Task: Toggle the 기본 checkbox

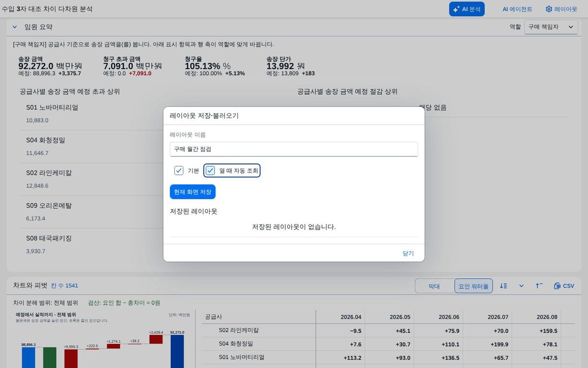Action: (x=179, y=170)
